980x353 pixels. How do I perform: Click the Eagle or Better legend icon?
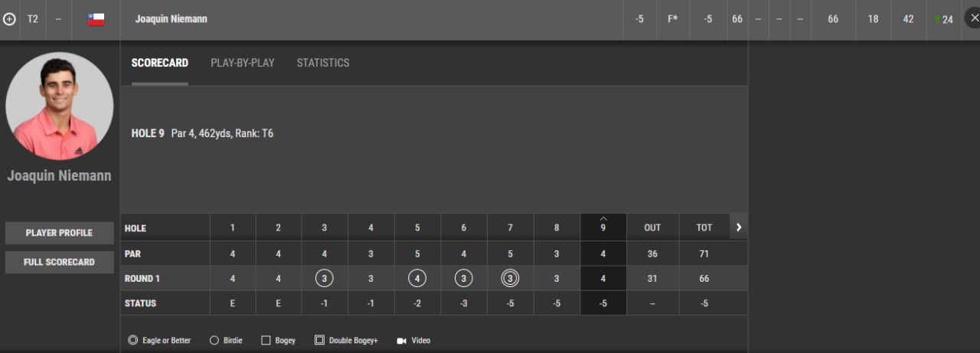pos(133,340)
